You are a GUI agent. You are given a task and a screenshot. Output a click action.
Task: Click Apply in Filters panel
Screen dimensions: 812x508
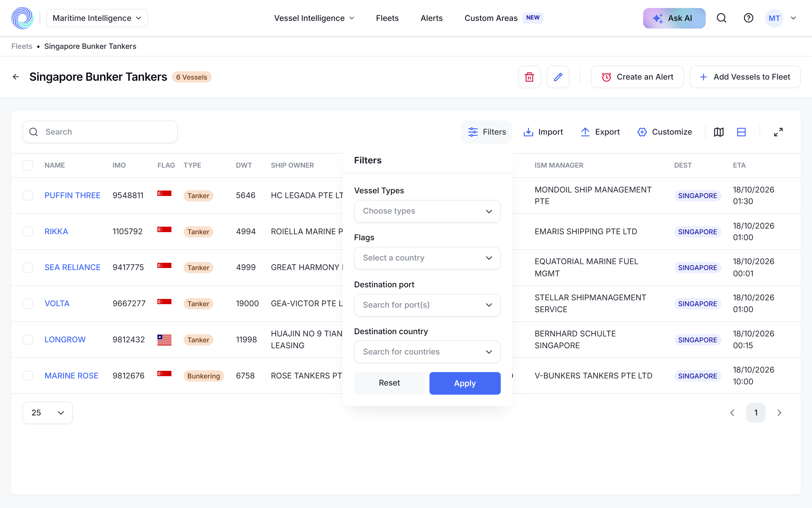coord(465,383)
